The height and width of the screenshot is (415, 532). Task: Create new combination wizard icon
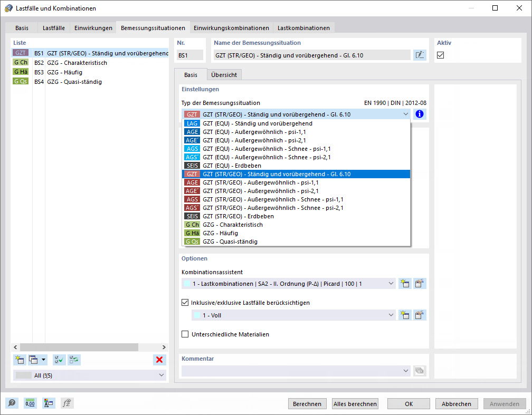coord(405,284)
